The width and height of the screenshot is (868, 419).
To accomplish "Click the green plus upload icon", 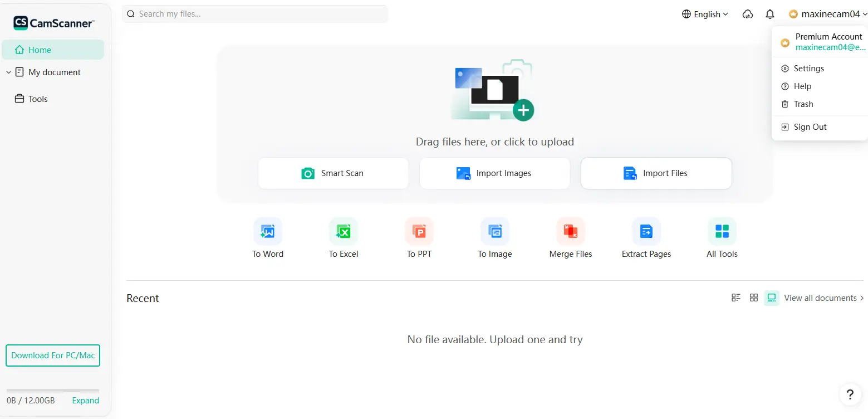I will click(x=523, y=110).
